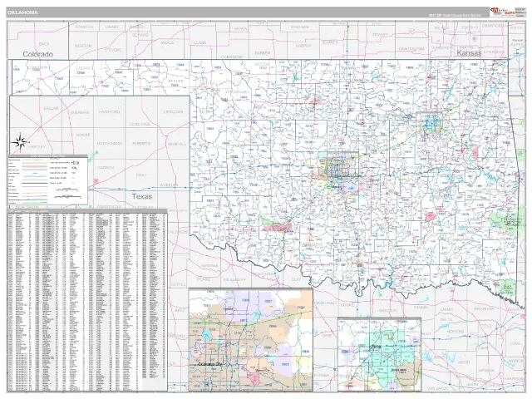
Task: Select the TITUS county label
Action: tap(485, 326)
